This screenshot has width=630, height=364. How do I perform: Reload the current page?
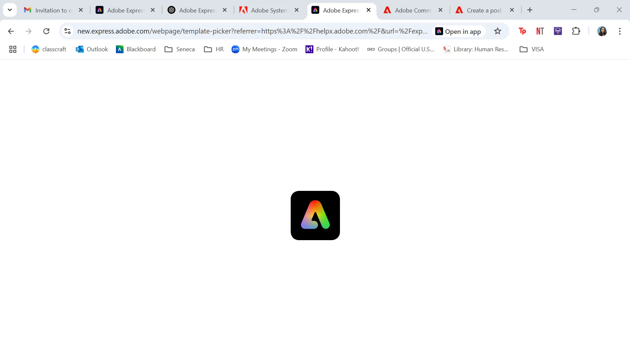click(x=46, y=31)
